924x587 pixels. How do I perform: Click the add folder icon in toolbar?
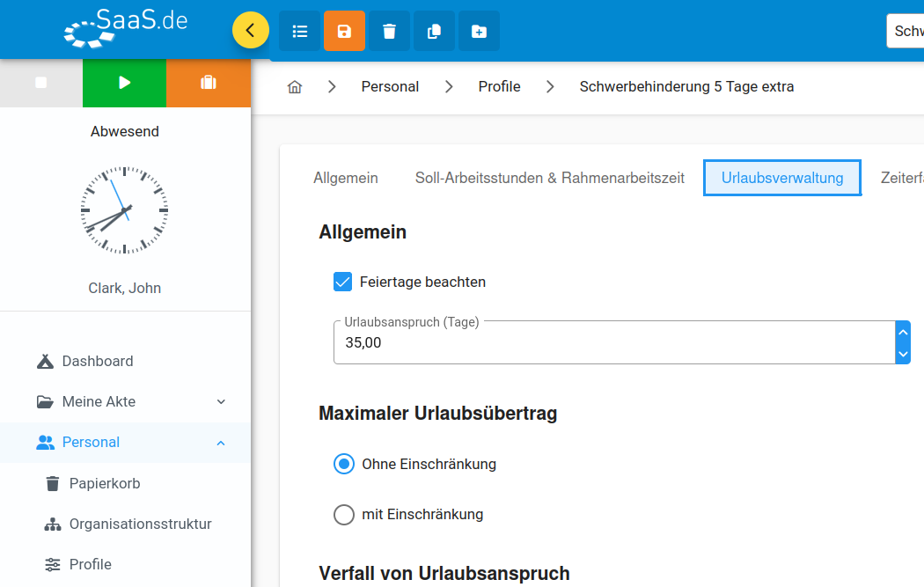(x=479, y=32)
